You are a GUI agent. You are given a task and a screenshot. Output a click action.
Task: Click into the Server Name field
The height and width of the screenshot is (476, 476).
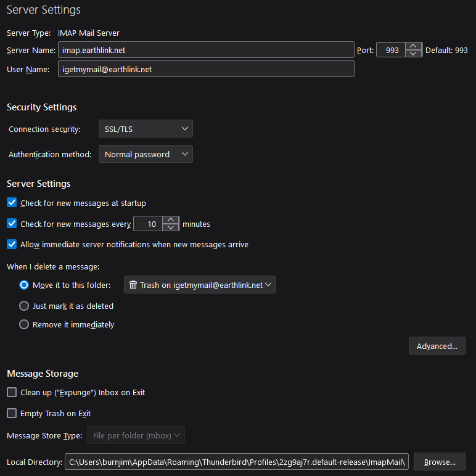point(206,50)
